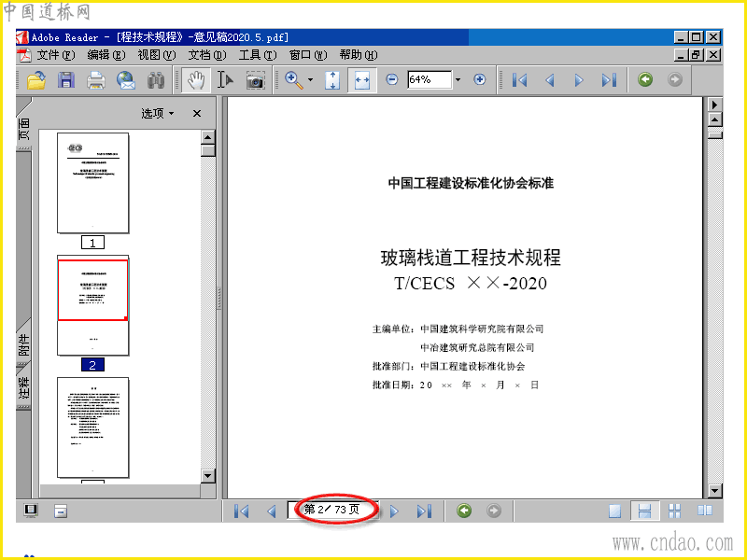Click the thumbnail panel scrollbar thumb
747x560 pixels.
(207, 151)
